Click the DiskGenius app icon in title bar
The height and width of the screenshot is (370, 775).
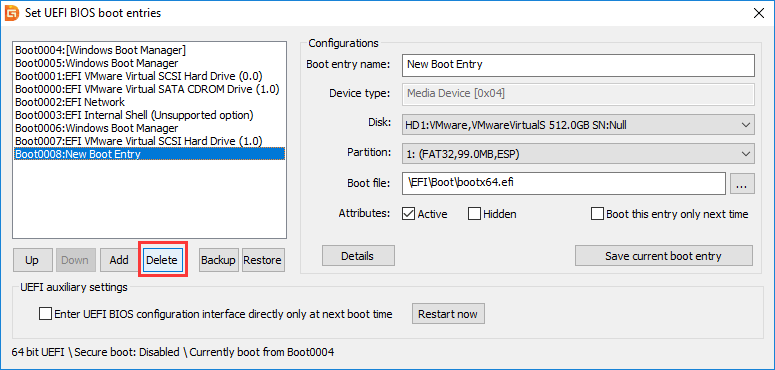(x=11, y=12)
